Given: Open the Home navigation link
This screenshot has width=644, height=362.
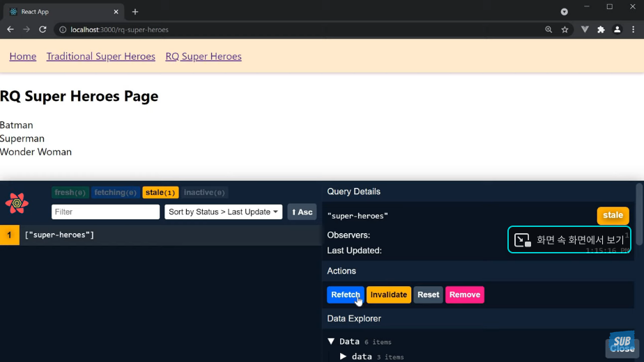Looking at the screenshot, I should [x=23, y=56].
